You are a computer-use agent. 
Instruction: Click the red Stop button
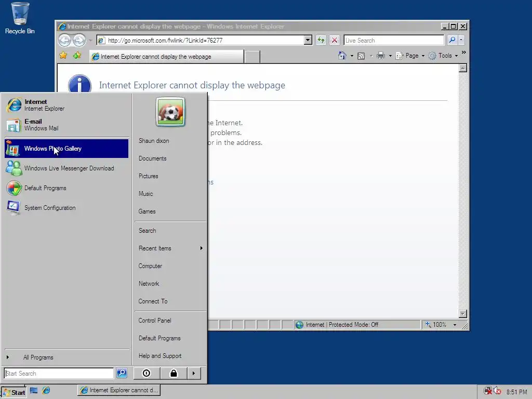click(x=335, y=41)
